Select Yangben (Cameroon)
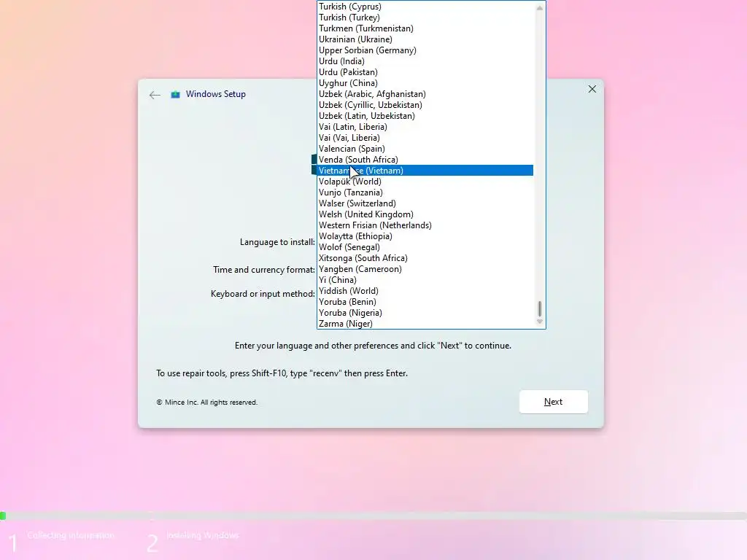 point(425,270)
